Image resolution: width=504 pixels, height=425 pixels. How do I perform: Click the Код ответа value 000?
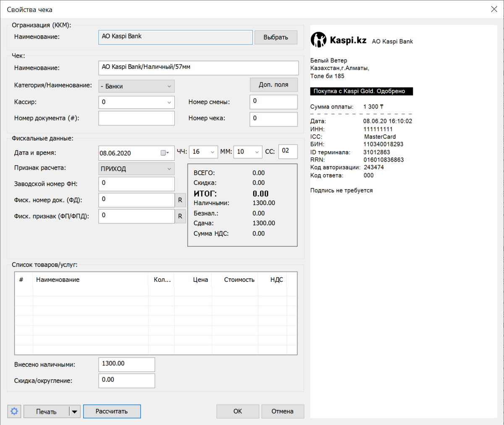[x=369, y=175]
